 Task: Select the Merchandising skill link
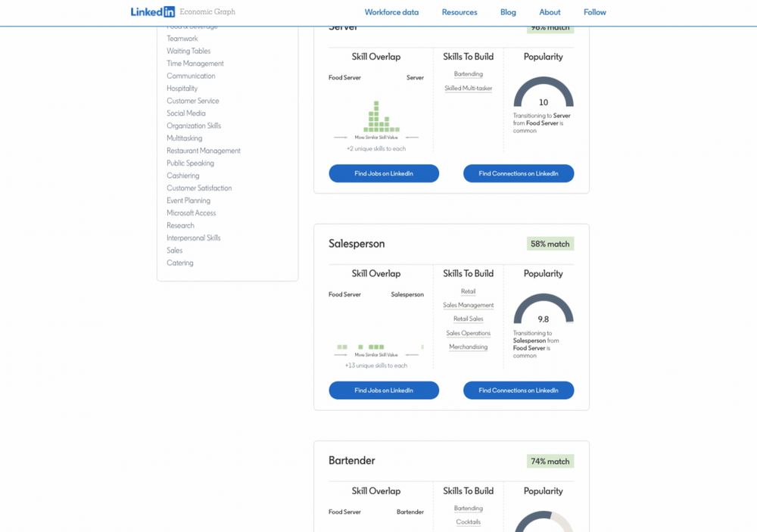pos(469,347)
